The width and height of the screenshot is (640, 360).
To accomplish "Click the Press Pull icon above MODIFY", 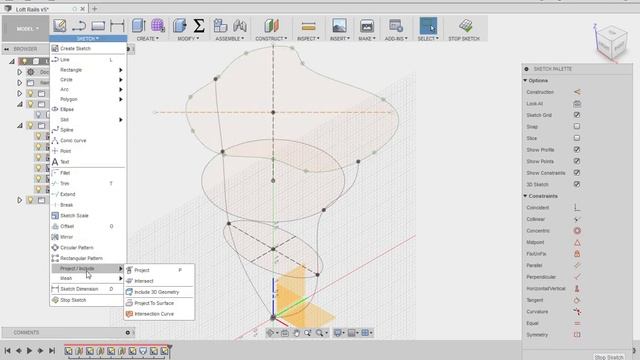I will coord(179,26).
